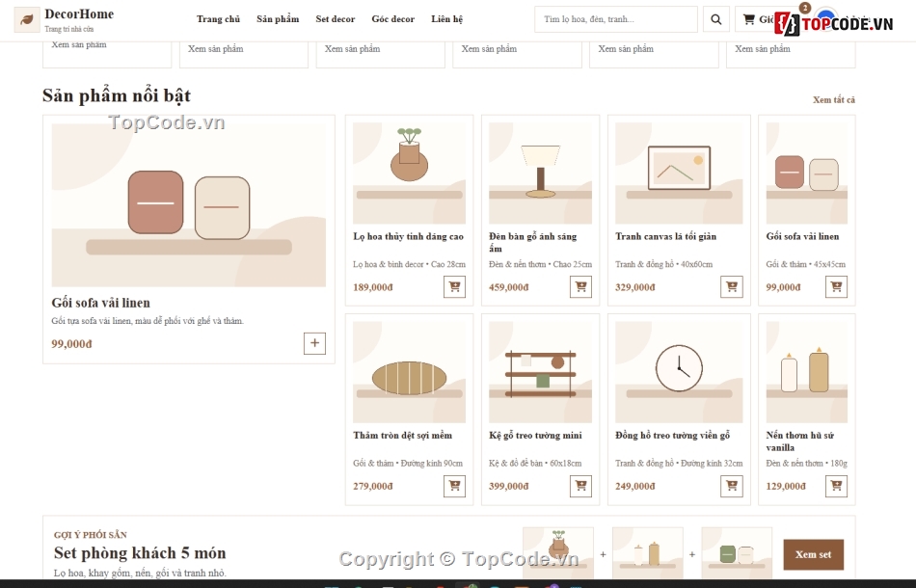Open the round woven rug product image
The height and width of the screenshot is (588, 916).
tap(409, 372)
